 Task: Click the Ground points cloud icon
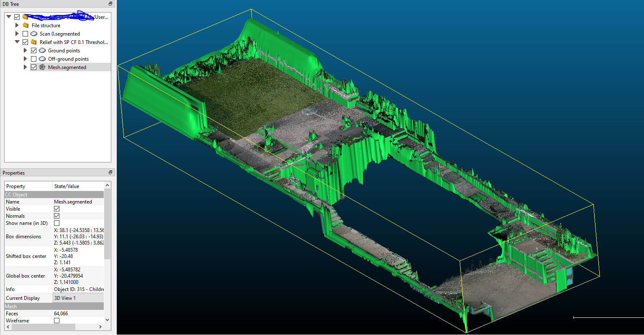[x=42, y=50]
